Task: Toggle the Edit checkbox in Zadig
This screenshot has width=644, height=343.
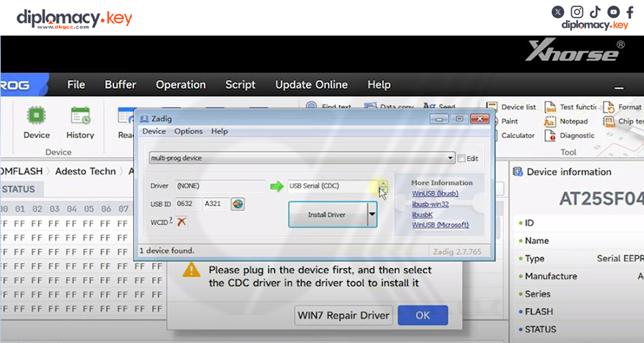Action: click(x=462, y=159)
